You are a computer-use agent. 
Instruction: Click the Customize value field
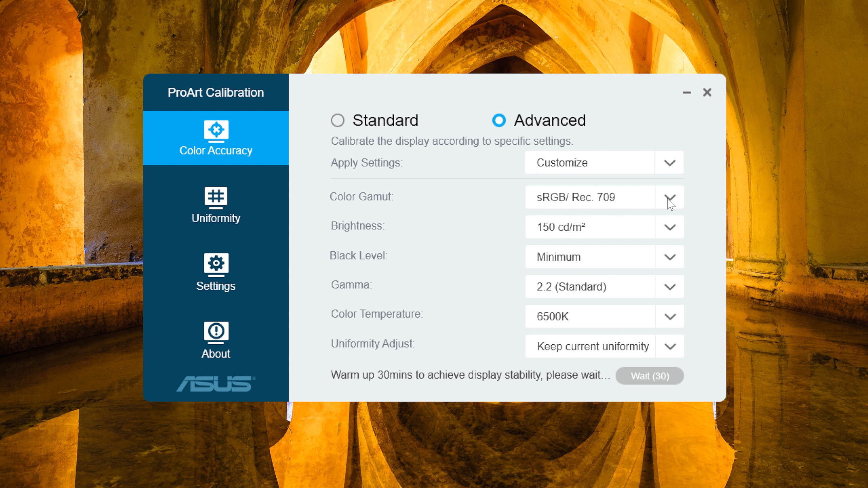click(x=590, y=163)
